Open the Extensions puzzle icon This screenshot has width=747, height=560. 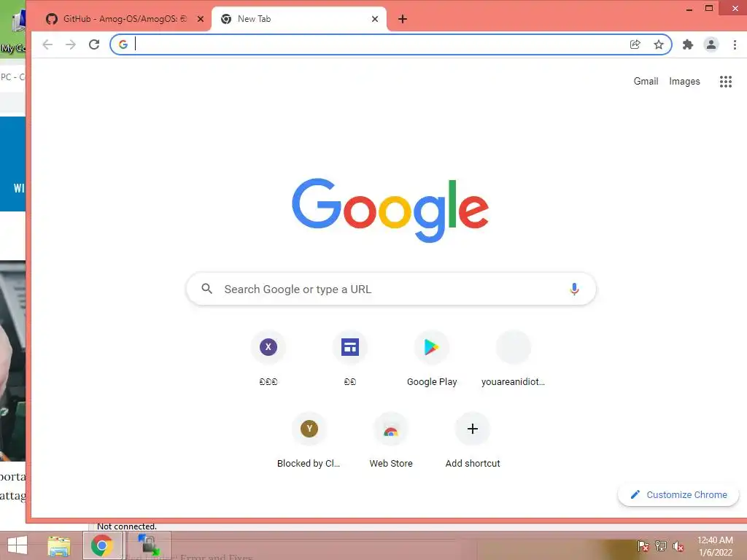687,44
